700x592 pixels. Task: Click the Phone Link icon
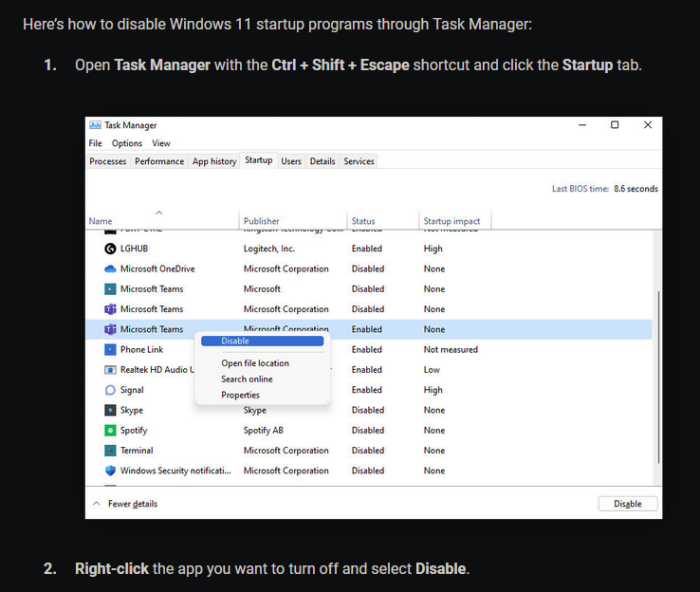110,350
